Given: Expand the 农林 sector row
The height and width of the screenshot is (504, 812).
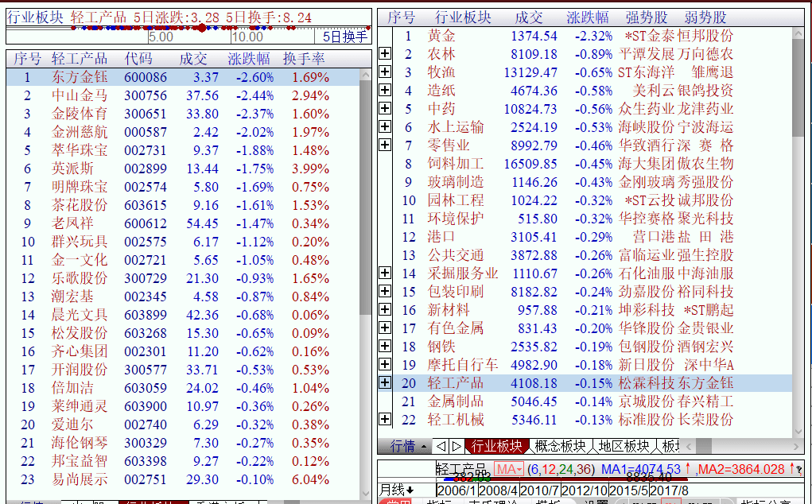Looking at the screenshot, I should click(x=385, y=54).
